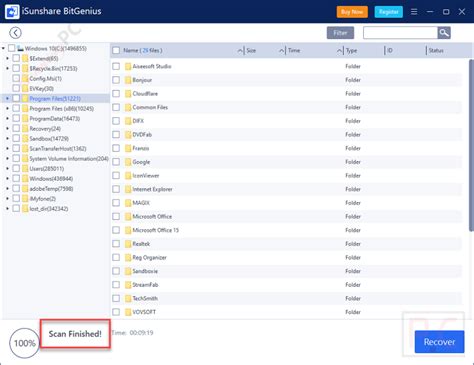Select Config.Msi(1) in the tree

[45, 78]
